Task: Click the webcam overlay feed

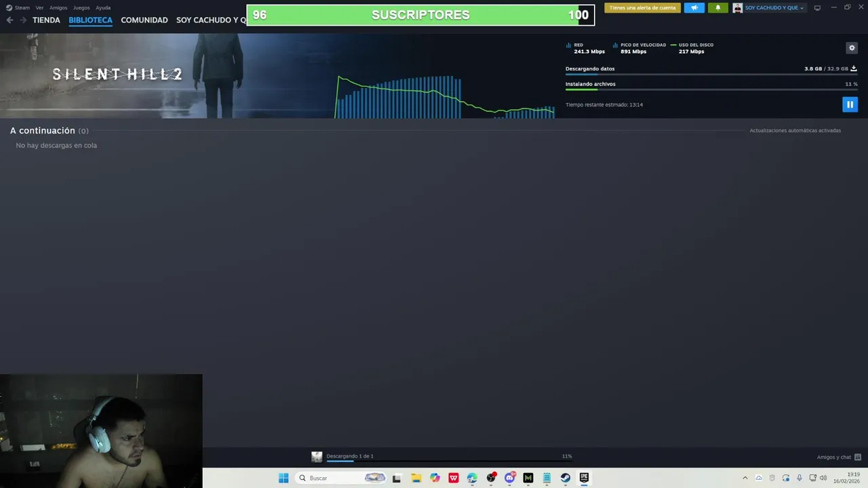Action: click(101, 431)
